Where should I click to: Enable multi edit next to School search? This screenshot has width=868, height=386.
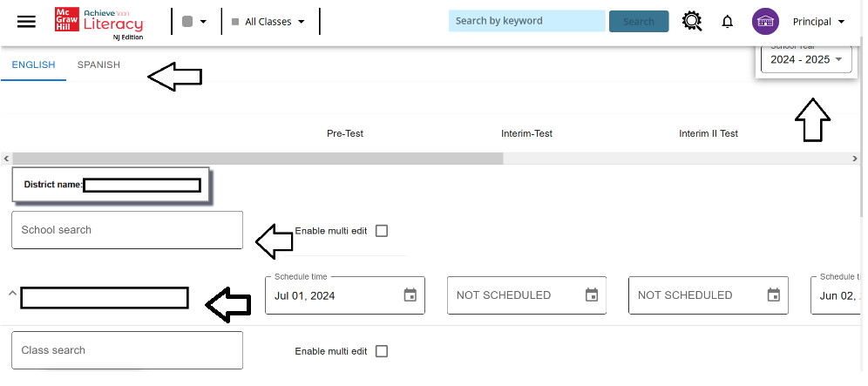382,231
